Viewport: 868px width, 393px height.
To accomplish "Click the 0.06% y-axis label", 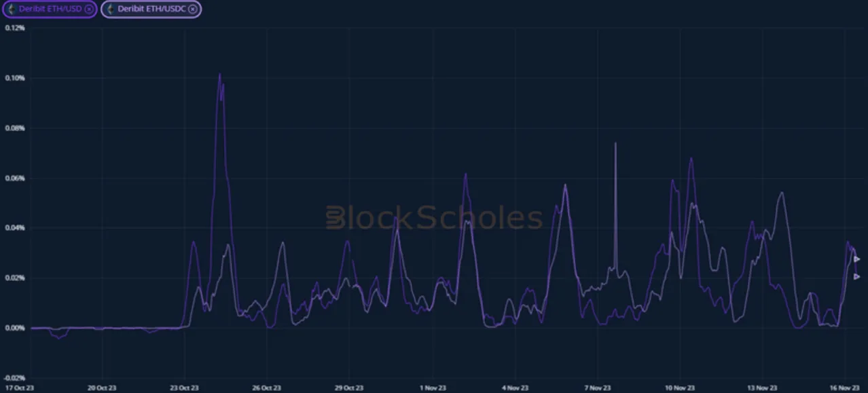I will (14, 179).
